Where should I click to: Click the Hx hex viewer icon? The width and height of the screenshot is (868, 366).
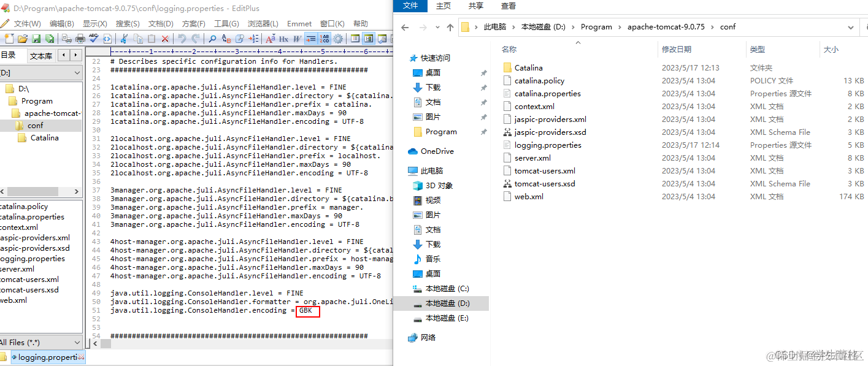[x=283, y=39]
